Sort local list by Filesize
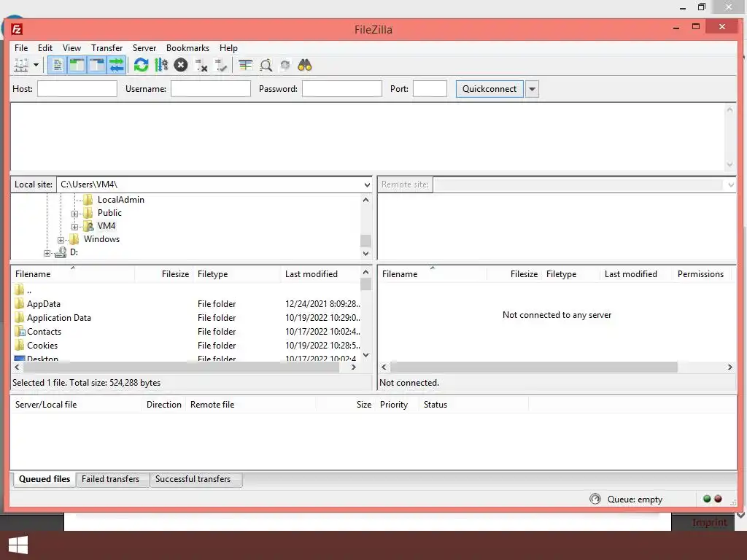 click(x=175, y=274)
